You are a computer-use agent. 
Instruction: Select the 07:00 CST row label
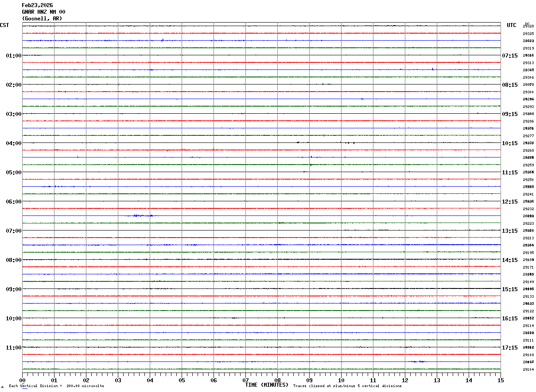[14, 231]
